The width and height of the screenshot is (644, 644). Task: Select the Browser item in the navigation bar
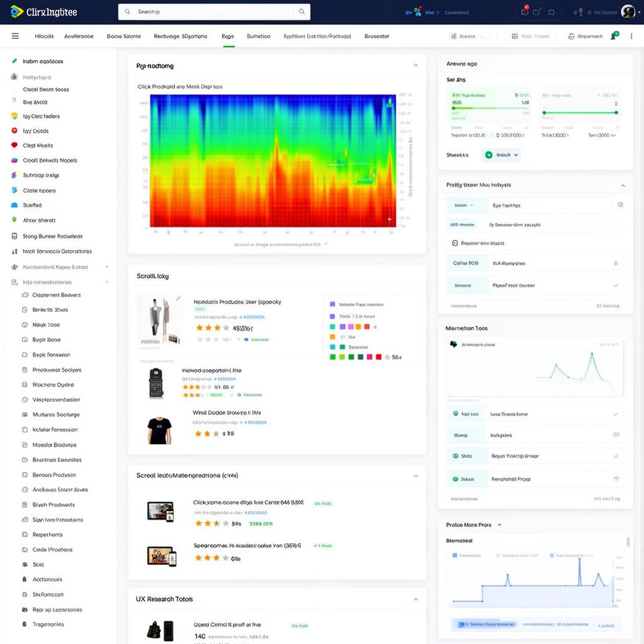(x=376, y=36)
